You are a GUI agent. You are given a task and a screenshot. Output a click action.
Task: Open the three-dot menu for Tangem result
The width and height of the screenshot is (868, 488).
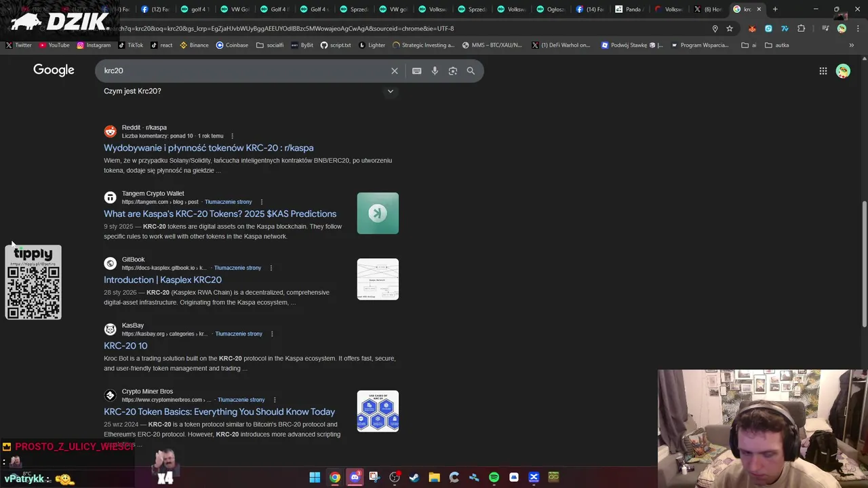pyautogui.click(x=261, y=202)
